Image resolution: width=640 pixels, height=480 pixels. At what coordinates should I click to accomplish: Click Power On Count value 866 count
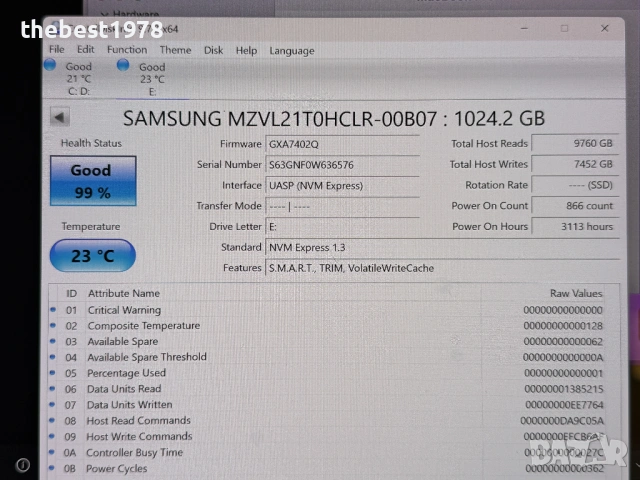(575, 206)
